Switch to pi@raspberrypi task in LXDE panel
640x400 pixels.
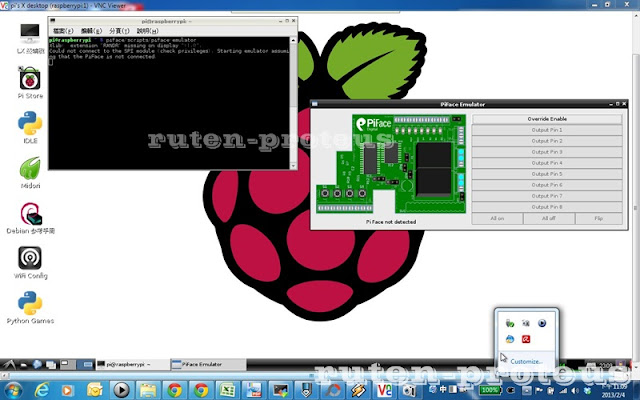tap(133, 364)
